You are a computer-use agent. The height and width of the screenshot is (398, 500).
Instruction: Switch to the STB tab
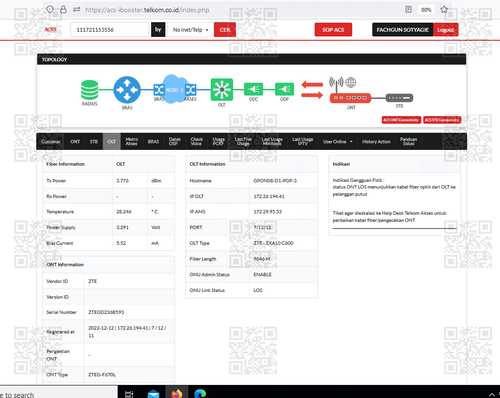click(x=94, y=141)
